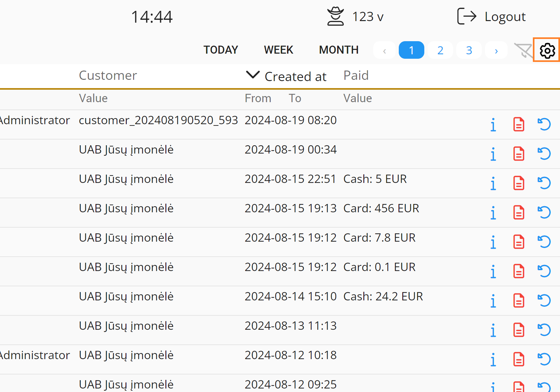Viewport: 560px width, 392px height.
Task: Click the cowboy user avatar icon
Action: point(335,17)
